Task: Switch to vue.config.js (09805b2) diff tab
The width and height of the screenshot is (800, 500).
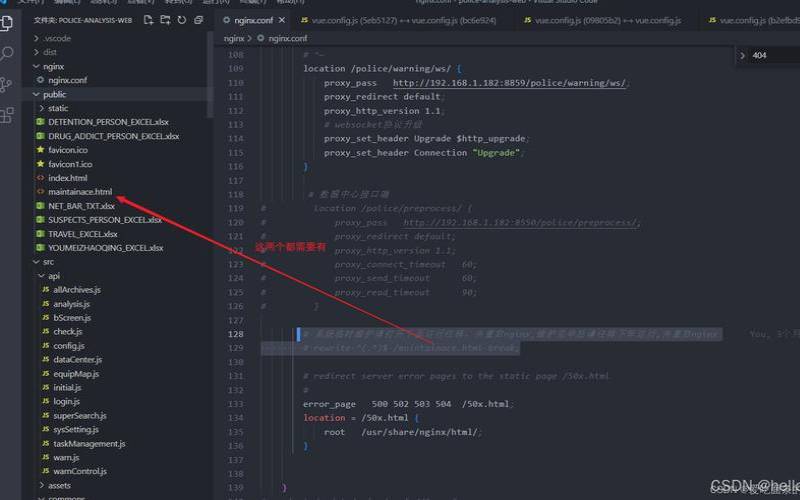Action: 598,20
